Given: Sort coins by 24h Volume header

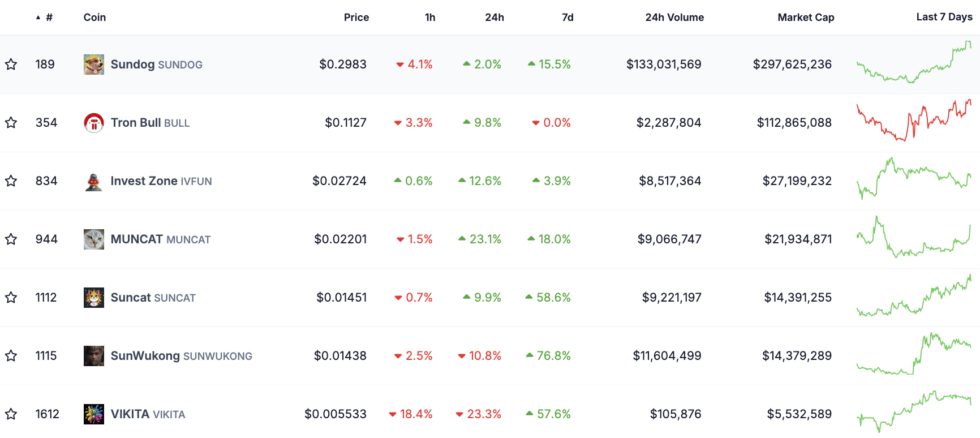Looking at the screenshot, I should coord(674,18).
